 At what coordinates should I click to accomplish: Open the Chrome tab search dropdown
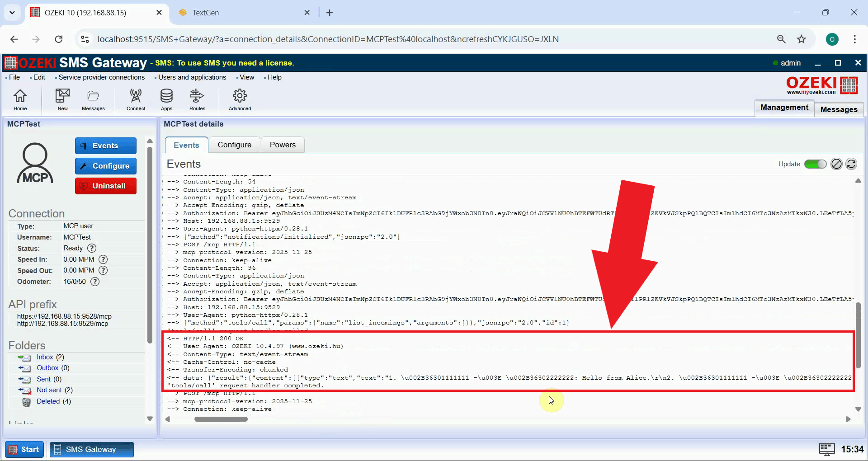tap(12, 13)
